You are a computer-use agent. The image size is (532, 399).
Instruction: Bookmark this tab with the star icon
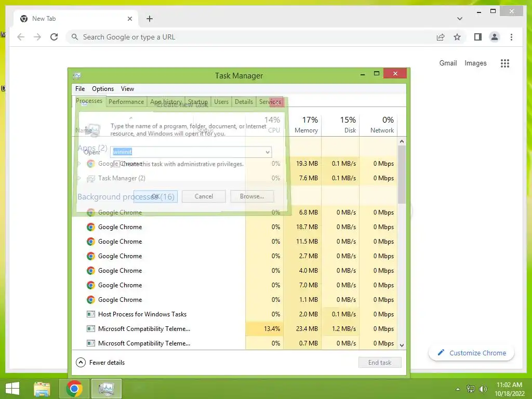click(x=457, y=37)
